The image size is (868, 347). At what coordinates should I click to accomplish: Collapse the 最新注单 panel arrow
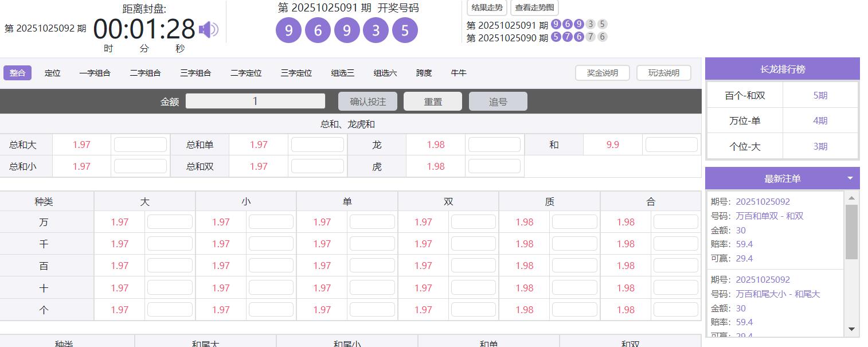(850, 178)
